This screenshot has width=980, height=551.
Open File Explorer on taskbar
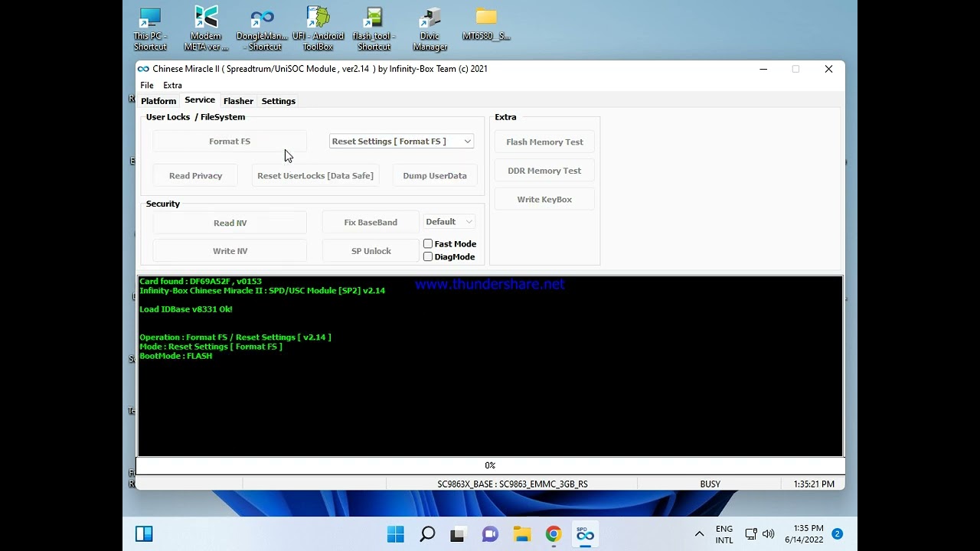click(521, 534)
